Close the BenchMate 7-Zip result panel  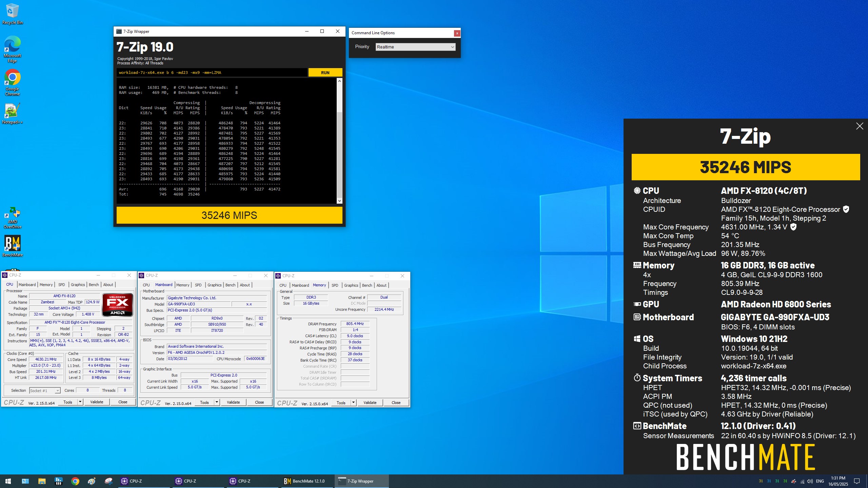[x=860, y=126]
